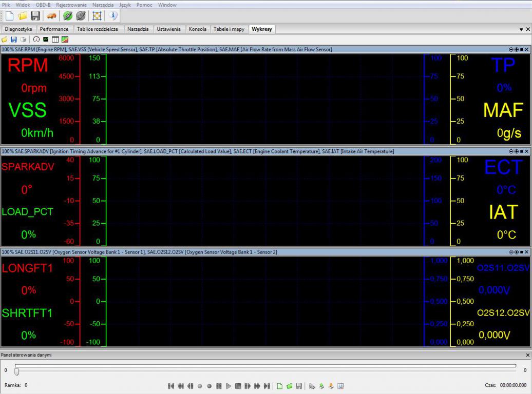The image size is (532, 394).
Task: Click the table grid icon in charts toolbar
Action: (55, 40)
